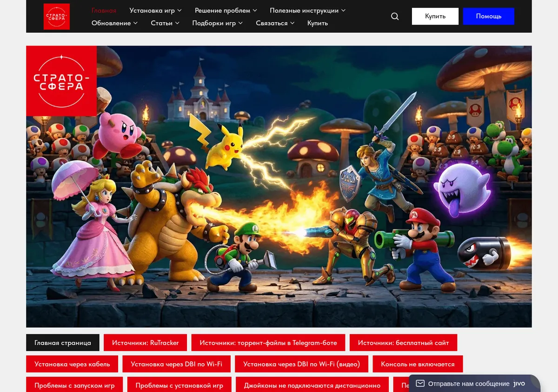Open the Консоль не включается link
This screenshot has height=392, width=558.
point(418,364)
